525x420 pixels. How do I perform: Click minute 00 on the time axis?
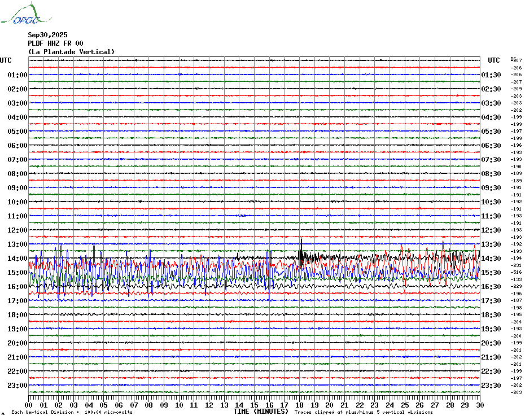(29, 405)
